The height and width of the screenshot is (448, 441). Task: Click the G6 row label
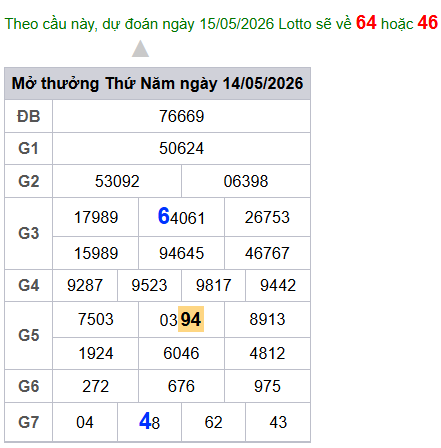click(x=29, y=386)
